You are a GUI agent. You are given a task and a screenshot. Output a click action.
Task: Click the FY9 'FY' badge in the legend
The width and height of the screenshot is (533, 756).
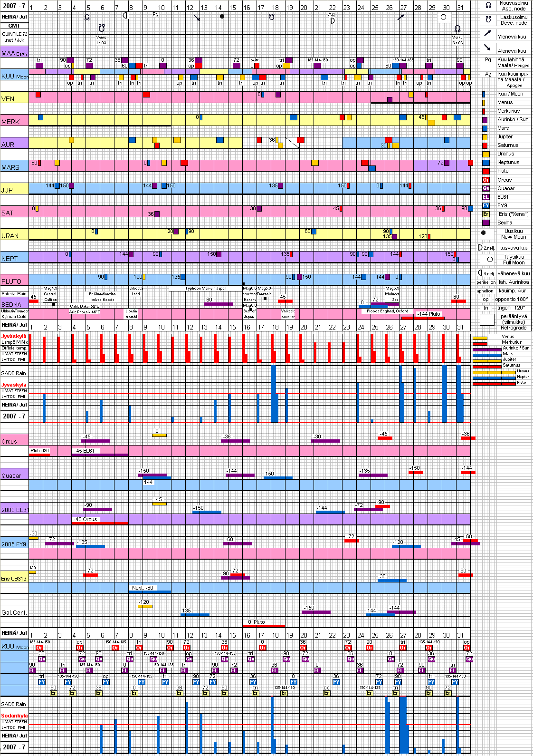tap(485, 205)
